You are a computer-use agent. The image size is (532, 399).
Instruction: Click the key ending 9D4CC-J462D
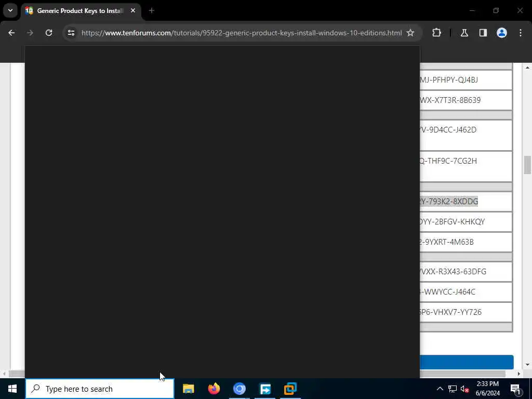[448, 130]
